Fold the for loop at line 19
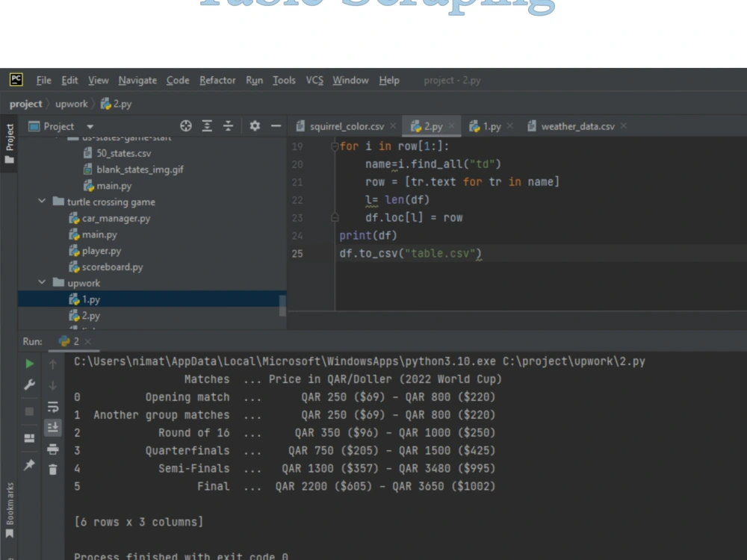Viewport: 747px width, 560px height. (335, 146)
